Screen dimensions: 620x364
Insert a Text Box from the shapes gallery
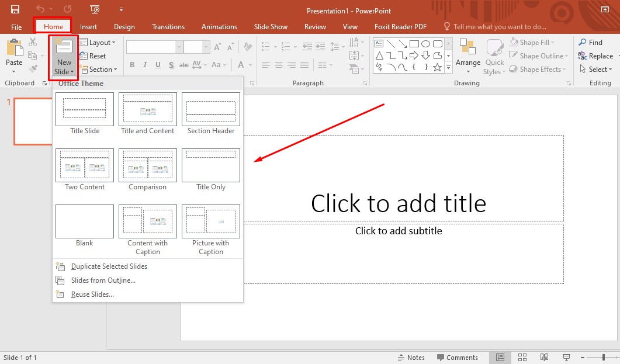379,43
